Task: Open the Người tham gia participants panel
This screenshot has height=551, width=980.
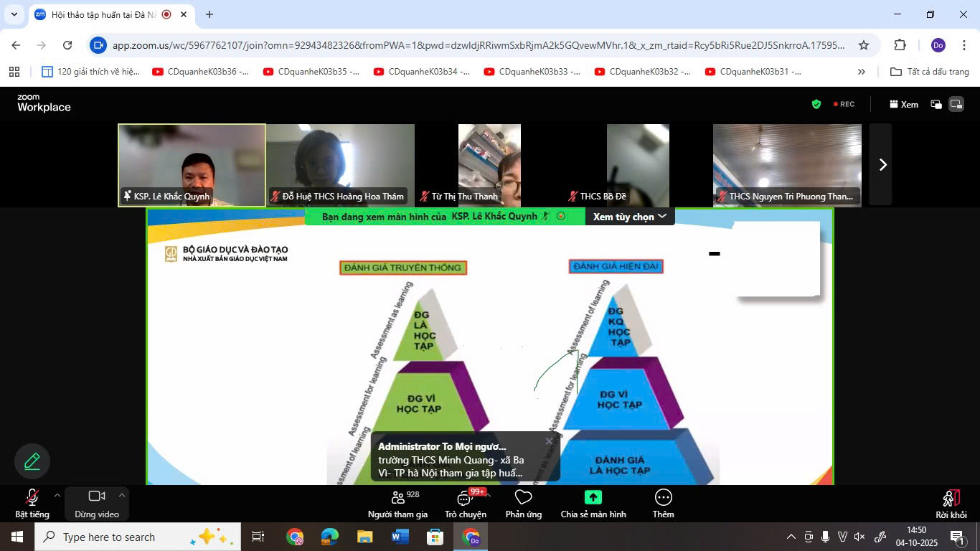Action: tap(397, 503)
